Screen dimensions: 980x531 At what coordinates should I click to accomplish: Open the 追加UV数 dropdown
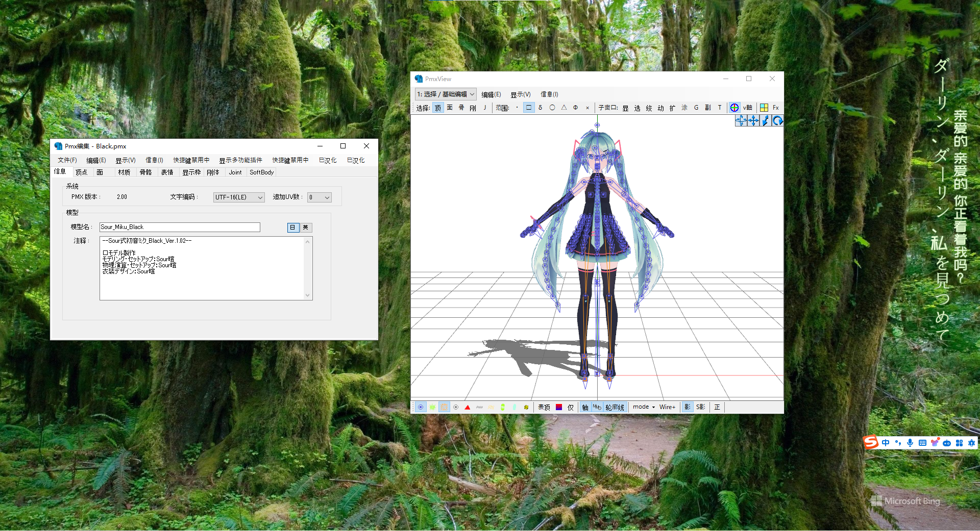[x=320, y=197]
